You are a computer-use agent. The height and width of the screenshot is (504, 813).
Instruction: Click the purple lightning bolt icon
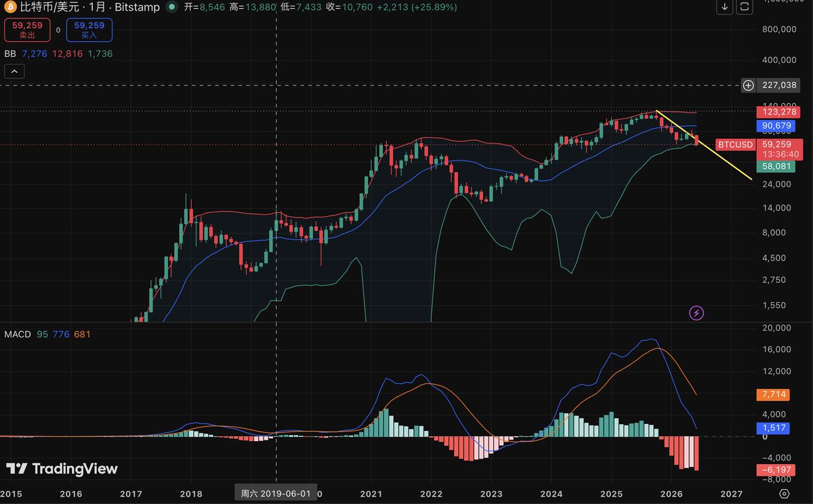696,313
